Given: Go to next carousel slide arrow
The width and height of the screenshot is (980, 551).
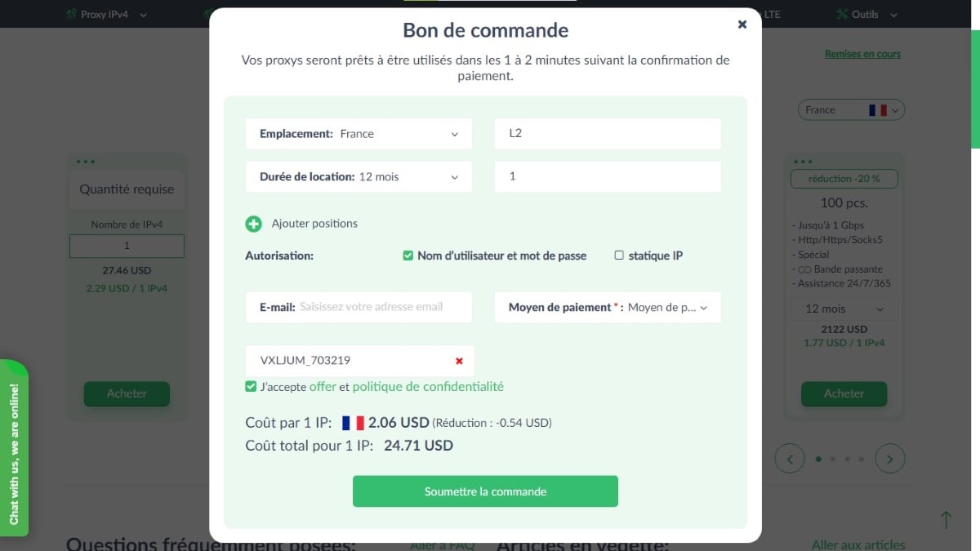Looking at the screenshot, I should (889, 459).
